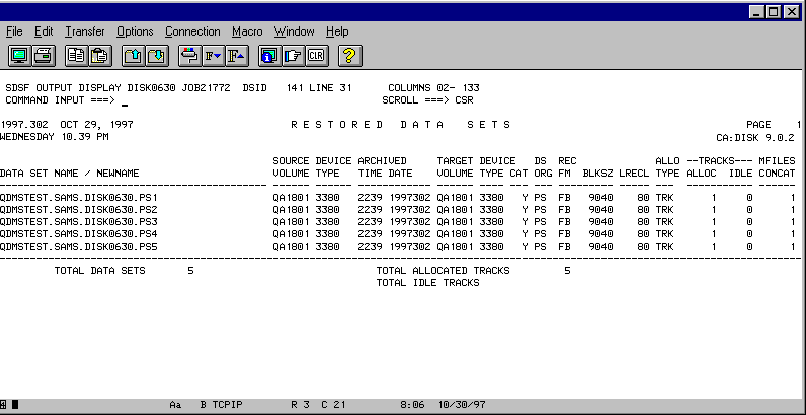The width and height of the screenshot is (806, 415).
Task: Maximize the terminal window
Action: (x=776, y=11)
